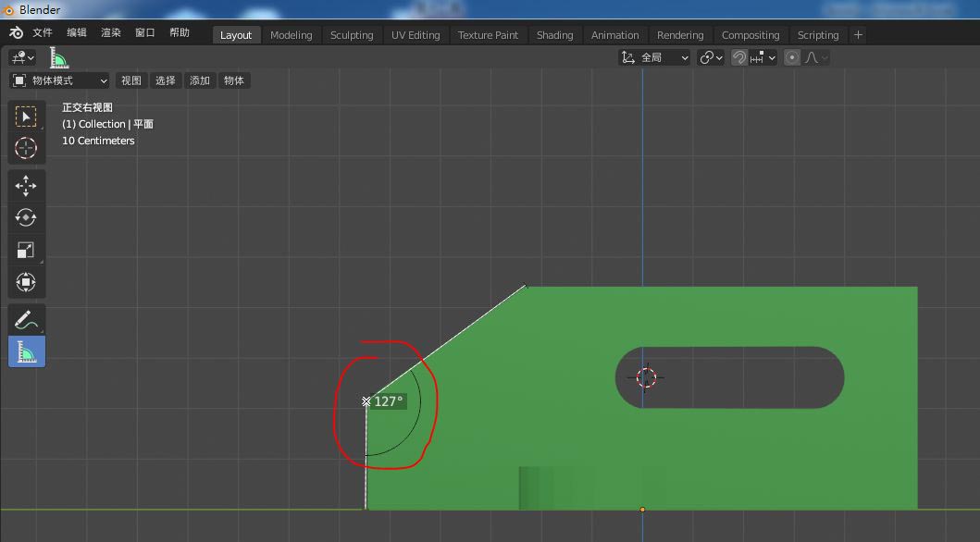Switch to the Animation workspace tab
This screenshot has width=980, height=542.
[x=615, y=35]
